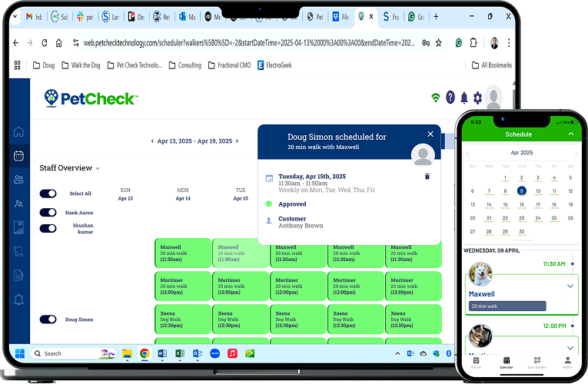Select April 15 on the phone calendar
588x384 pixels.
pyautogui.click(x=505, y=205)
